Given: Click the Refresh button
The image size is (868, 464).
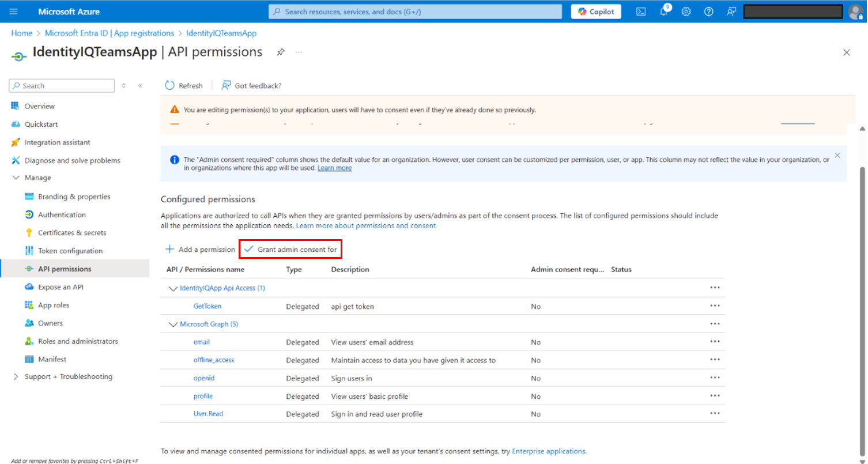Looking at the screenshot, I should click(184, 85).
